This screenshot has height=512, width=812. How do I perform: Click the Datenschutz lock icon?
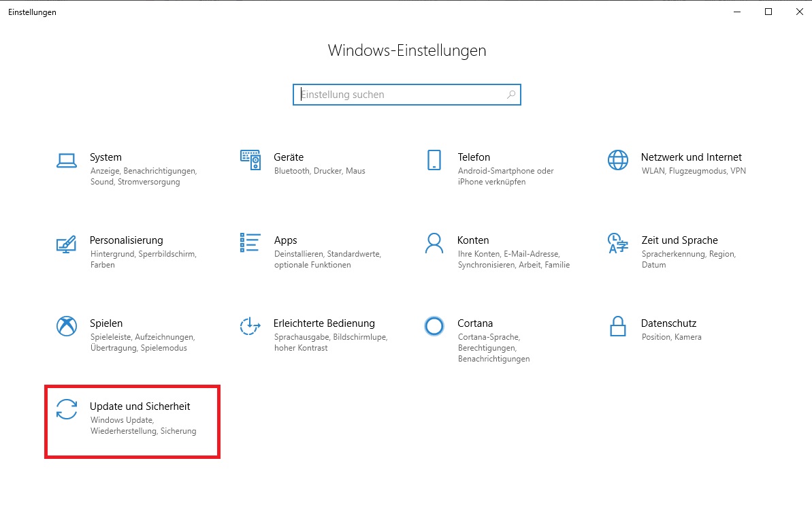618,326
